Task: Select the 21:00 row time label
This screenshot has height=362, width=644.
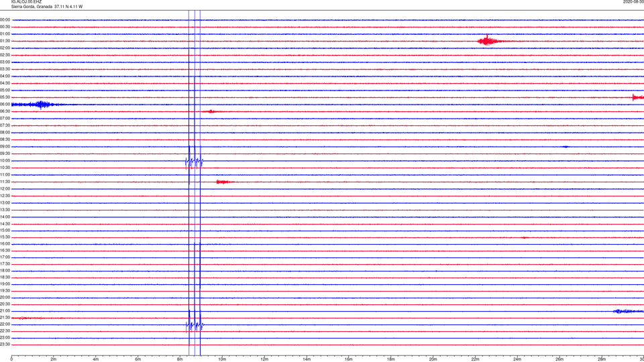Action: 5,310
